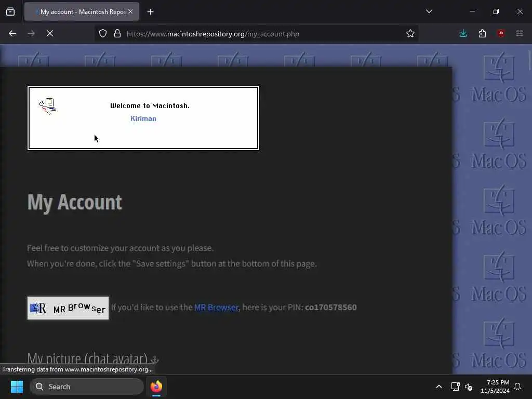Screen dimensions: 532x399
Task: Go back to previous page
Action: (x=12, y=34)
